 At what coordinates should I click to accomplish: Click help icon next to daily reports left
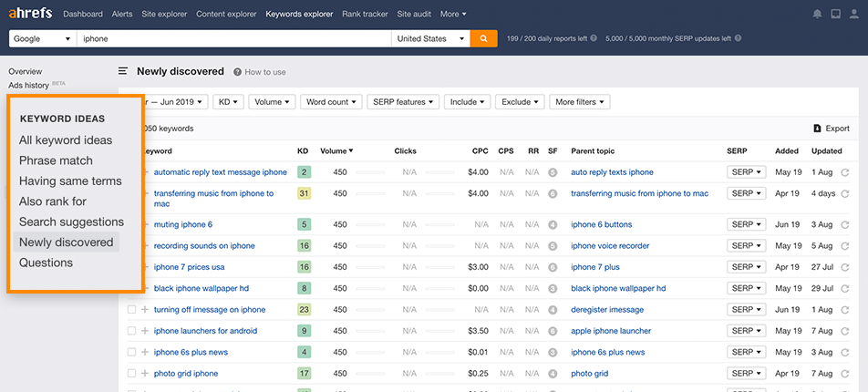pos(594,39)
